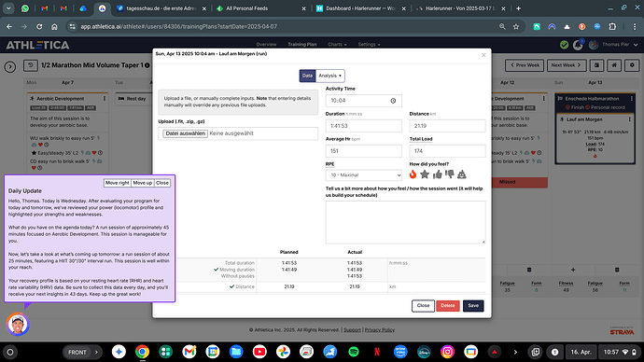Close the Daily Update popup
Screen dimensions: 644x362
point(162,183)
